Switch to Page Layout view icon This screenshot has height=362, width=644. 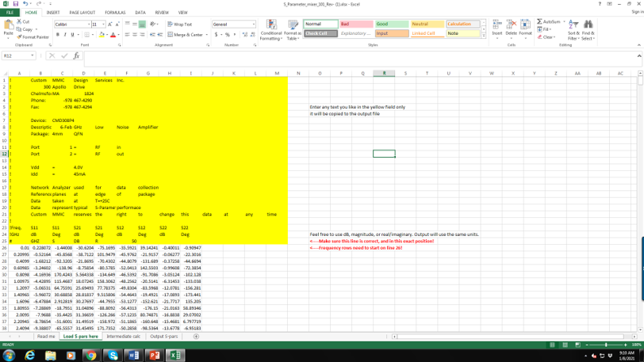[x=565, y=345]
